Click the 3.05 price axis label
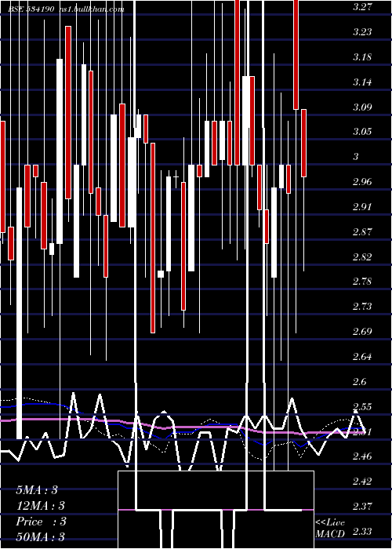Viewport: 392px width, 549px height. tap(361, 132)
